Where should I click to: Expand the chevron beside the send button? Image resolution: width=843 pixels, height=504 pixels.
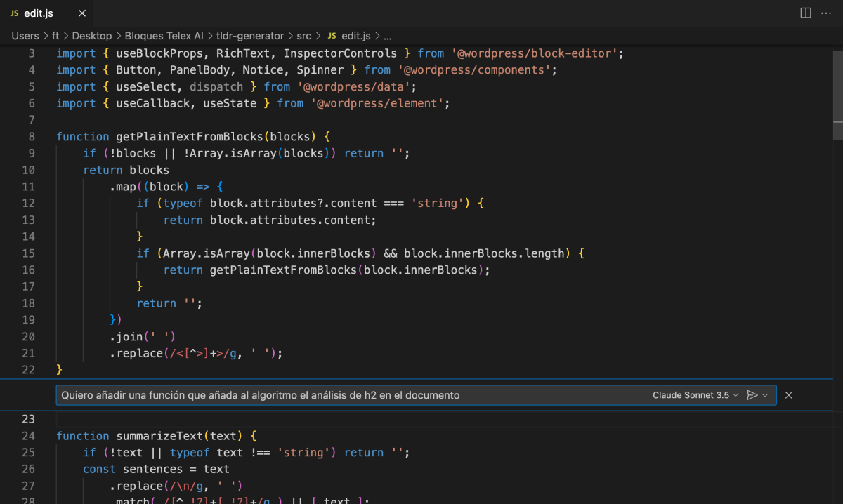tap(764, 394)
